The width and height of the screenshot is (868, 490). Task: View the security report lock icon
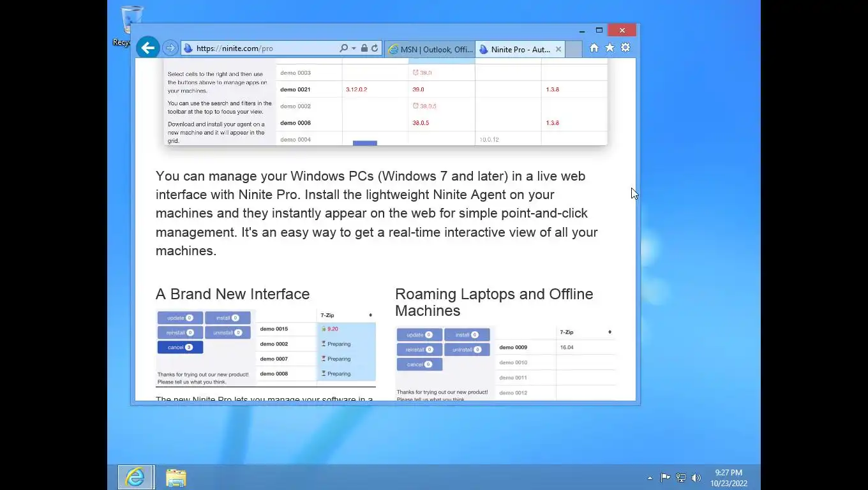pos(364,48)
